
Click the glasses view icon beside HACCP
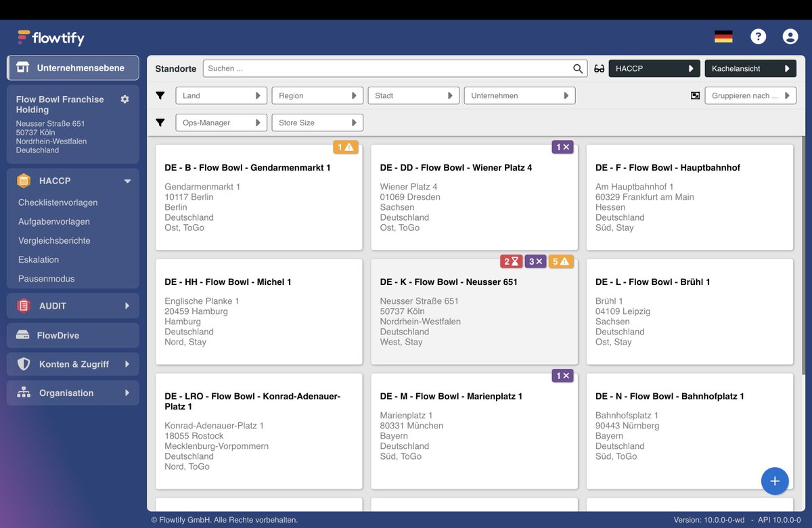(599, 68)
